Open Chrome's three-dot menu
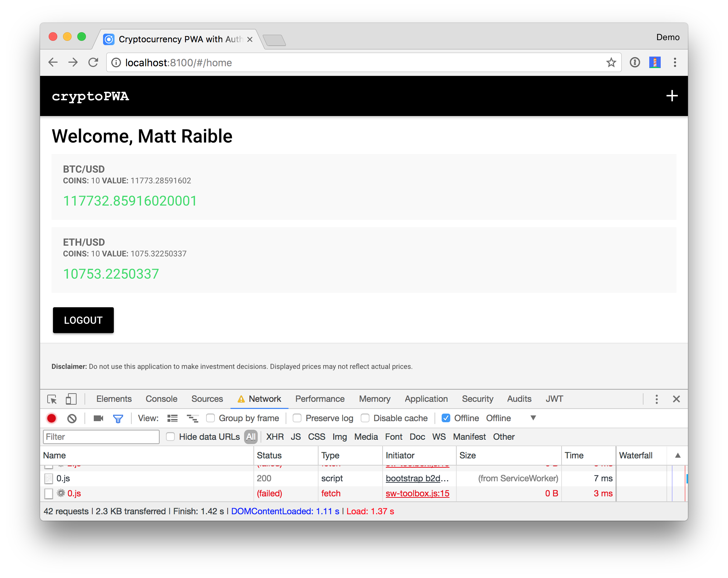The height and width of the screenshot is (578, 728). [x=675, y=63]
